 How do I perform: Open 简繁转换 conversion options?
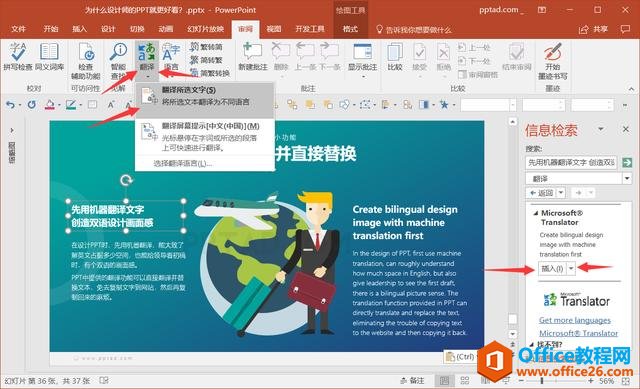pyautogui.click(x=210, y=73)
